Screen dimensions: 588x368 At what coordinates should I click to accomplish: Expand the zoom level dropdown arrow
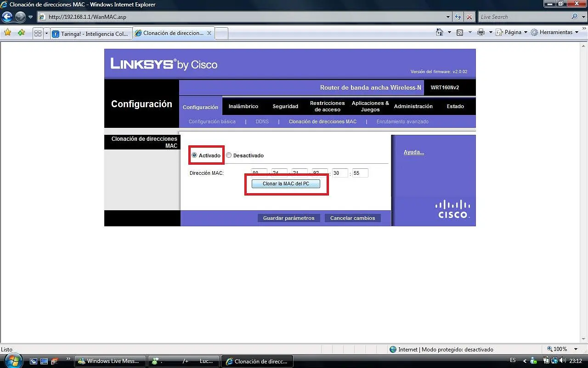576,349
